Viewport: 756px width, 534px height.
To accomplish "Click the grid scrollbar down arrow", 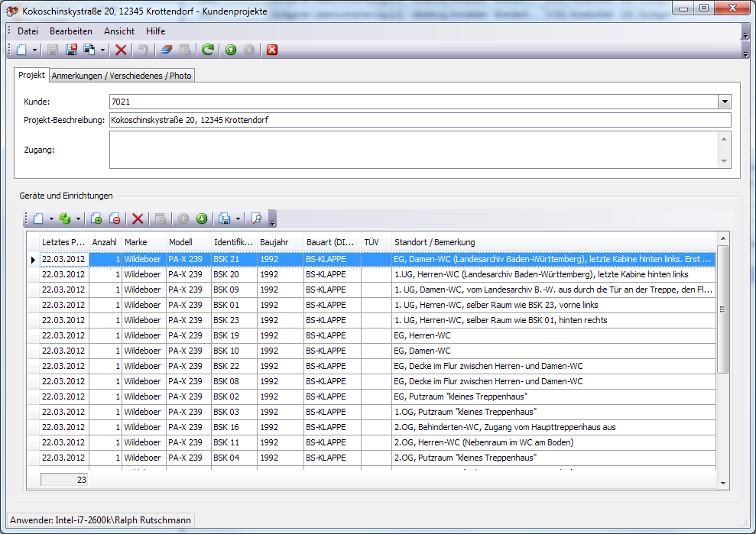I will (x=722, y=483).
